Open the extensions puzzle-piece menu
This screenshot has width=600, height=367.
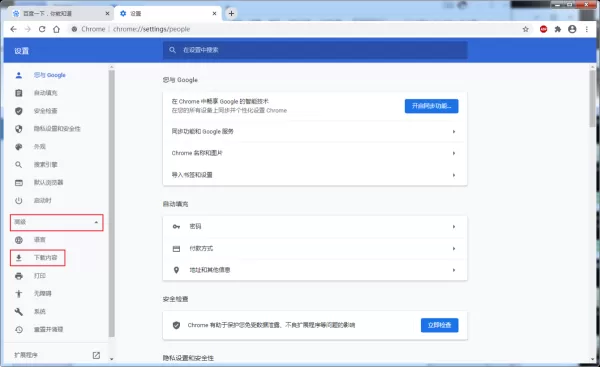click(558, 29)
